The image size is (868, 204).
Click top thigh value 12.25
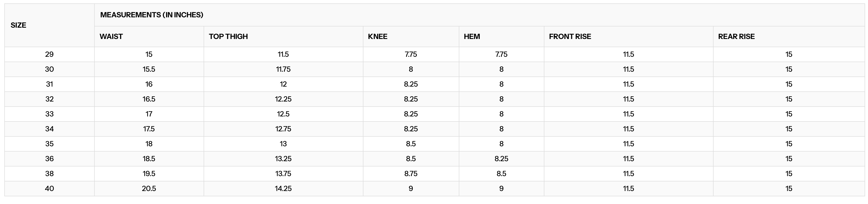(x=283, y=99)
